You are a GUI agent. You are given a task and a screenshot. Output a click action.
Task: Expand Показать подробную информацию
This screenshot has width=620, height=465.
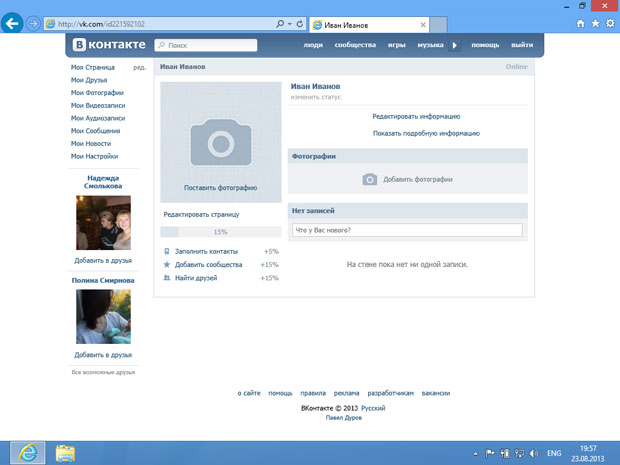pos(426,134)
